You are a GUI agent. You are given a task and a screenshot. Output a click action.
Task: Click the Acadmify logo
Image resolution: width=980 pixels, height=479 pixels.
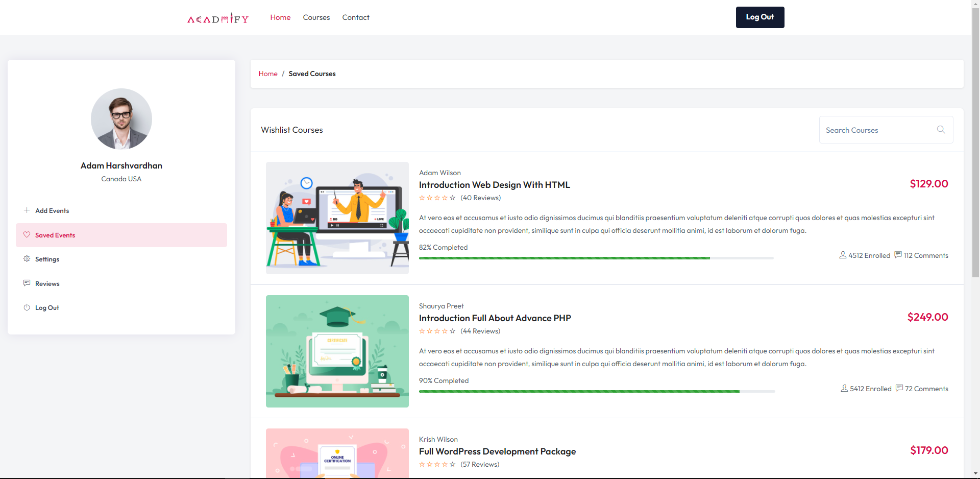(218, 18)
